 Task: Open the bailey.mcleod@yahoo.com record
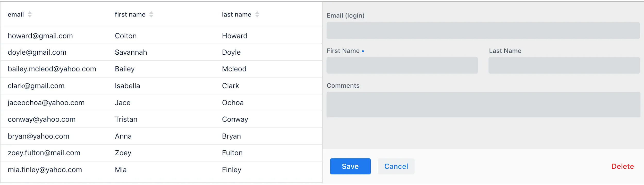[x=52, y=69]
